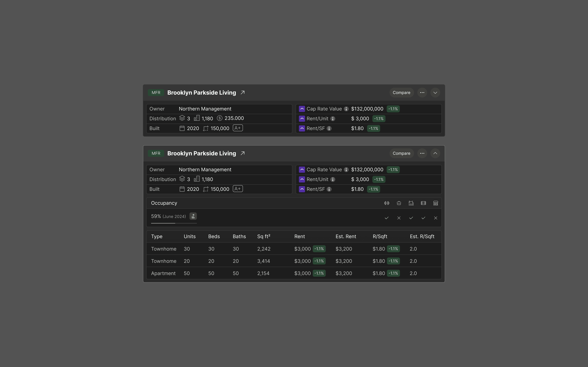Screen dimensions: 588x367
Task: Open more options menu on the expanded card
Action: click(422, 153)
